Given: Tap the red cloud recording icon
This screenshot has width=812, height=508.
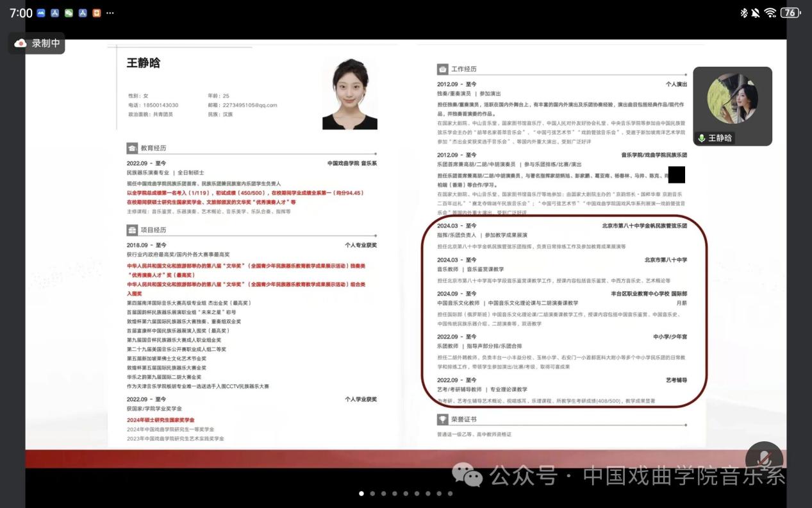Looking at the screenshot, I should click(21, 43).
